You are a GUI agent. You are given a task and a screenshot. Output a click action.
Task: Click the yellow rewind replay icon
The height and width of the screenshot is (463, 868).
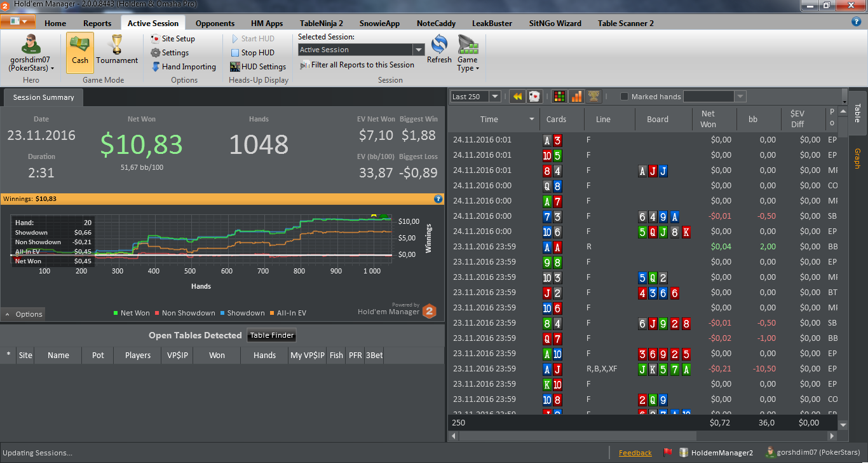517,97
